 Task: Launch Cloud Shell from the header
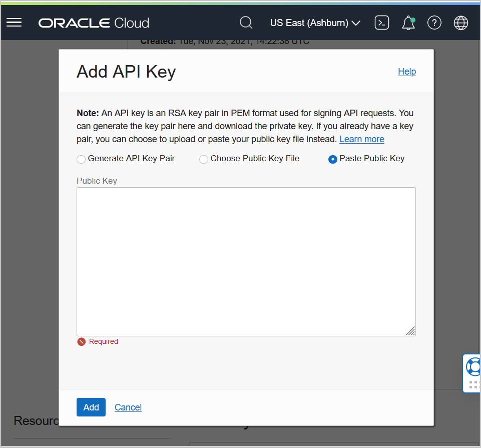[x=382, y=23]
